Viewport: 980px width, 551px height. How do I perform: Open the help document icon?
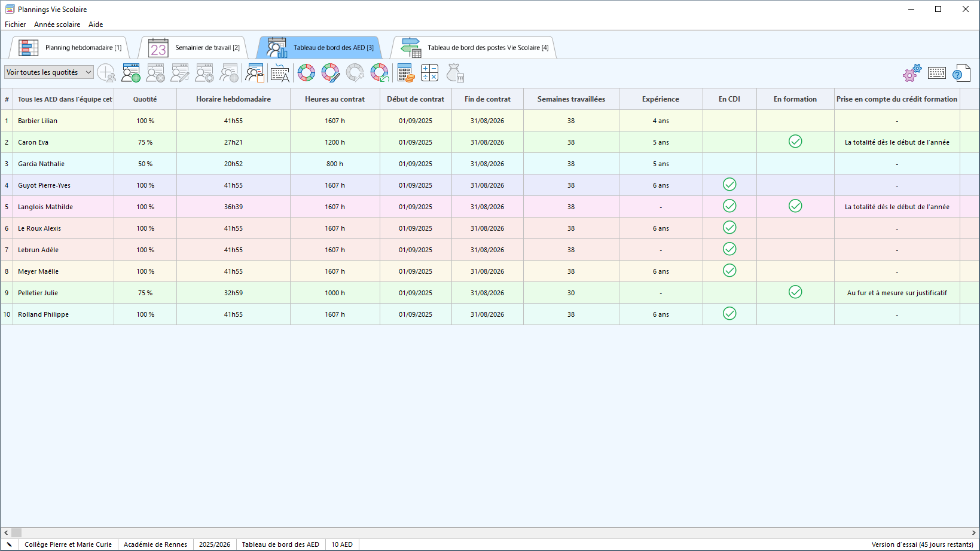coord(961,73)
